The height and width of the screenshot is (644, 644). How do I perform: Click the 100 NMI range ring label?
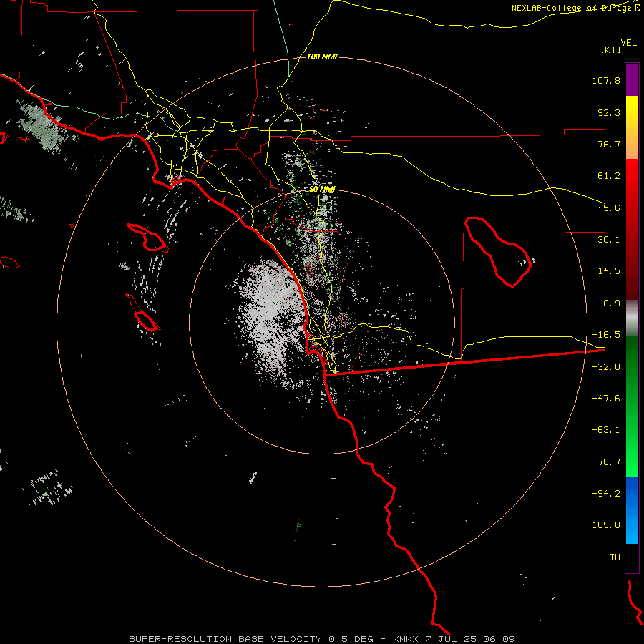click(x=322, y=57)
